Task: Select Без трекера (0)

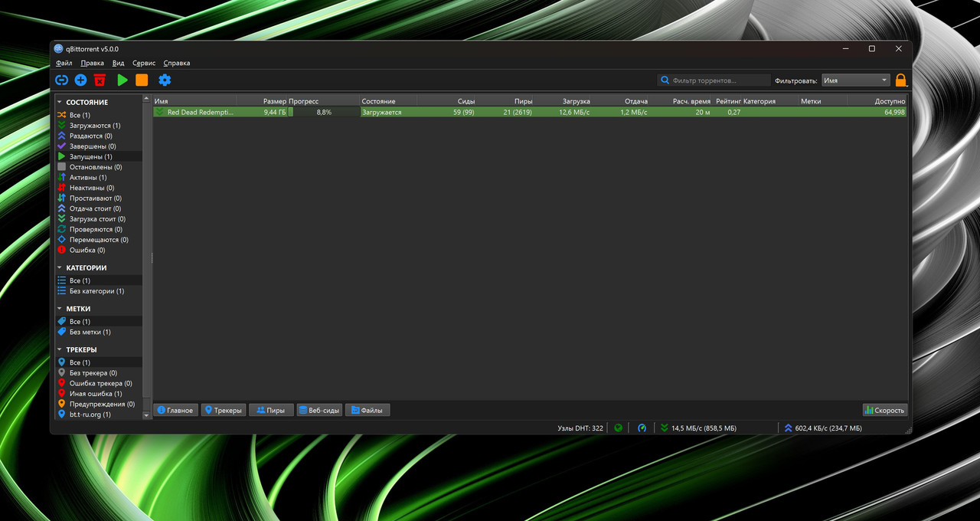Action: (99, 372)
